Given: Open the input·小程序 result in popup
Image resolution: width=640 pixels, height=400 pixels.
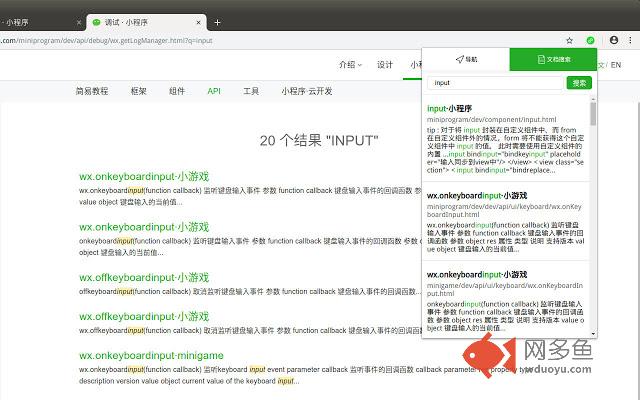Looking at the screenshot, I should [449, 108].
